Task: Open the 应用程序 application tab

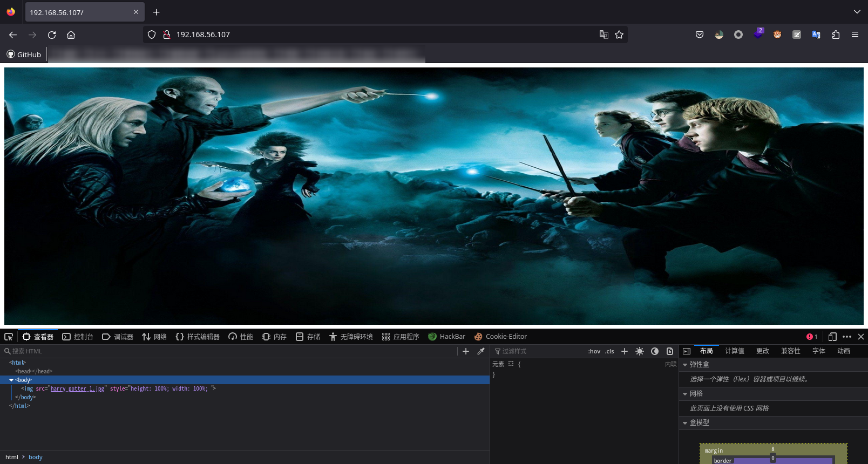Action: [401, 337]
